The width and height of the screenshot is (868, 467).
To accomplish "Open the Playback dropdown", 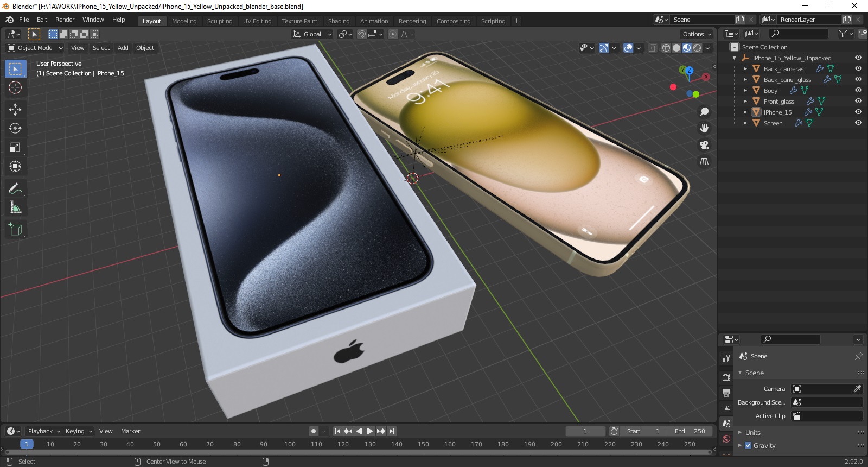I will click(x=44, y=431).
